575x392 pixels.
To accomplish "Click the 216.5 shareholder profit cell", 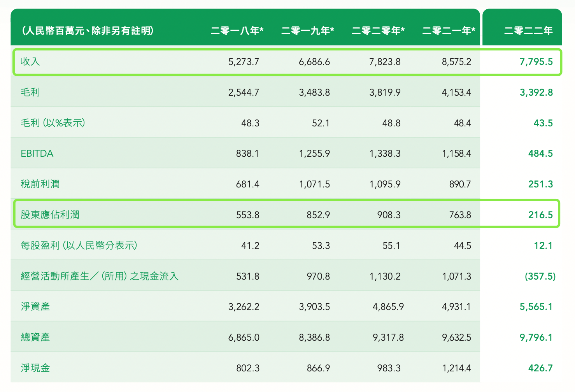I will pos(540,215).
